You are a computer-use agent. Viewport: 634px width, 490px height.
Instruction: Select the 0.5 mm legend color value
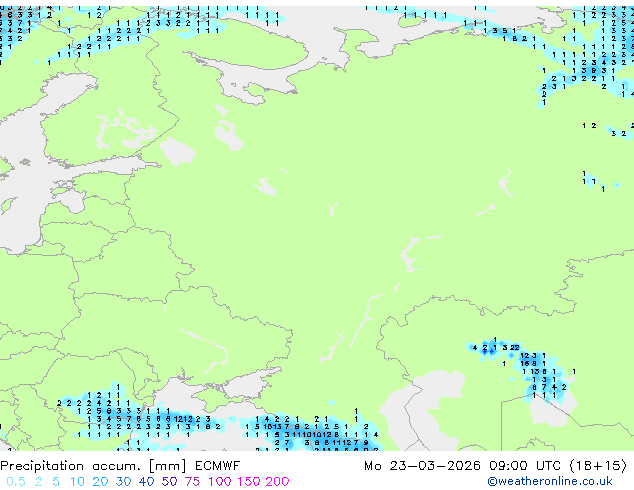[16, 482]
